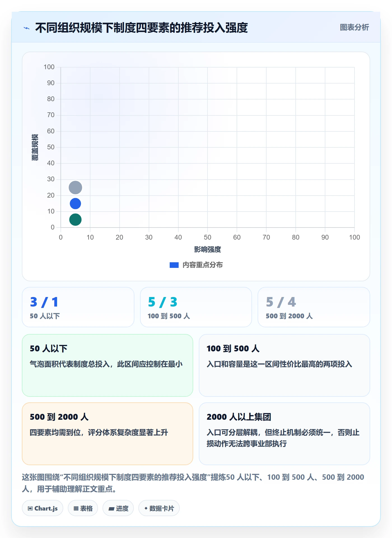Viewport: 392px width, 538px height.
Task: Select the green bubble on the chart
Action: [75, 219]
